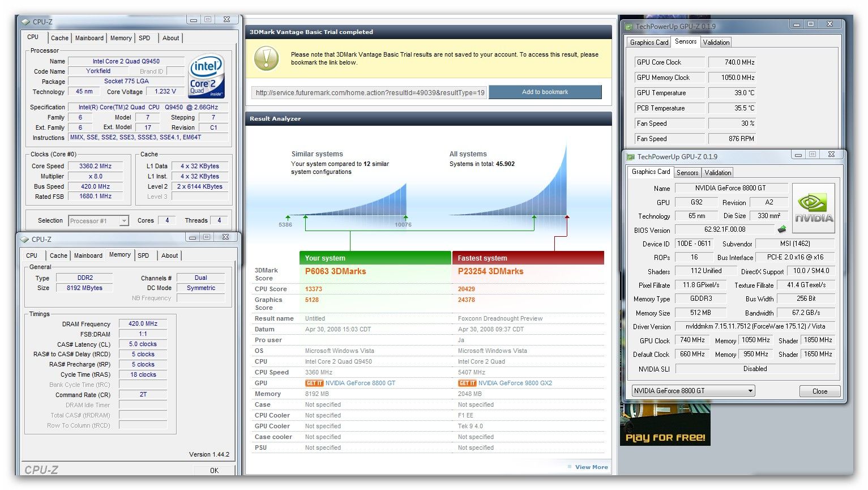Open the SPD tab in top CPU-Z window
868x490 pixels.
(x=145, y=38)
